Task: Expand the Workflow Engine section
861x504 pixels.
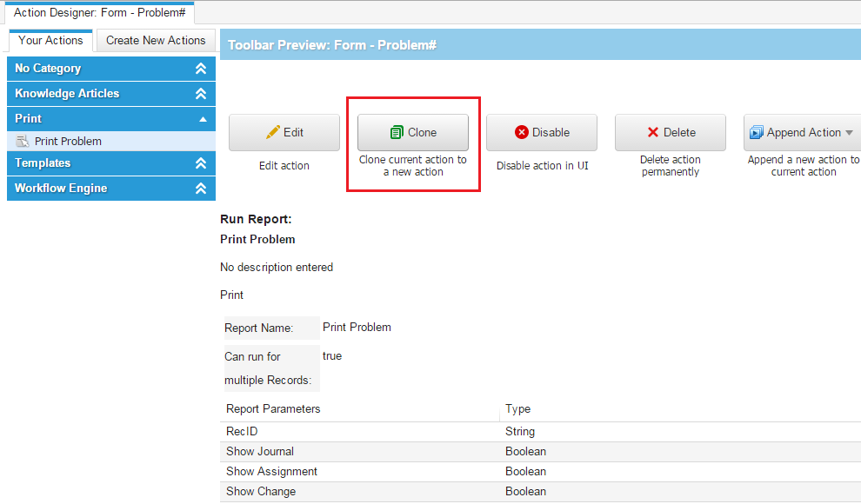Action: pos(201,189)
